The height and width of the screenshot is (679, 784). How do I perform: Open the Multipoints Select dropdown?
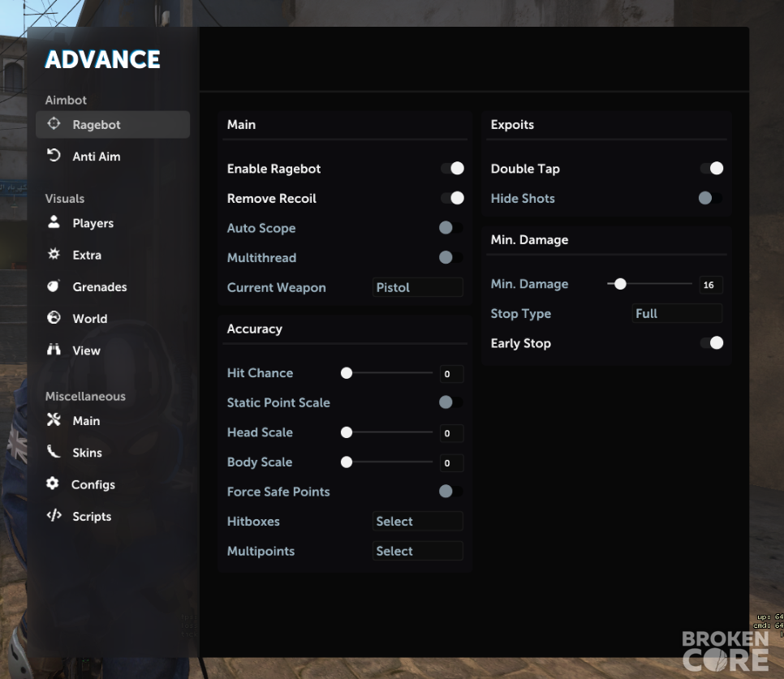coord(417,551)
